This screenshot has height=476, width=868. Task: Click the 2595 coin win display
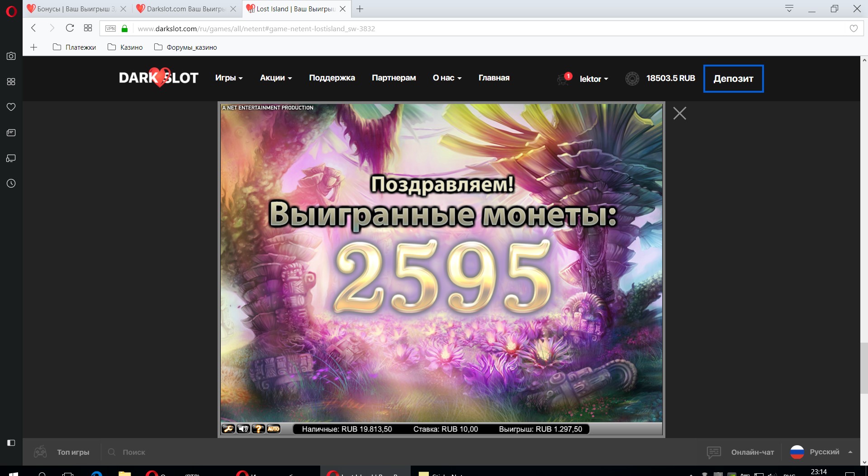click(442, 276)
